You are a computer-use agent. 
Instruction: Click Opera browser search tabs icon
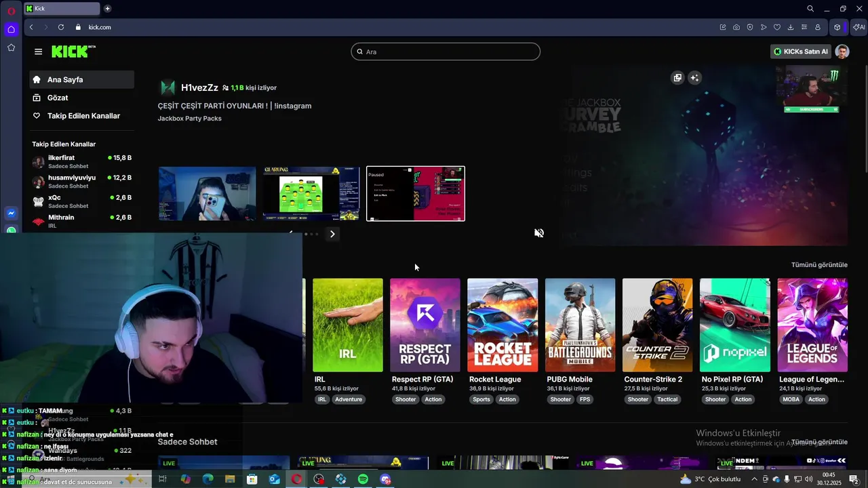(810, 9)
